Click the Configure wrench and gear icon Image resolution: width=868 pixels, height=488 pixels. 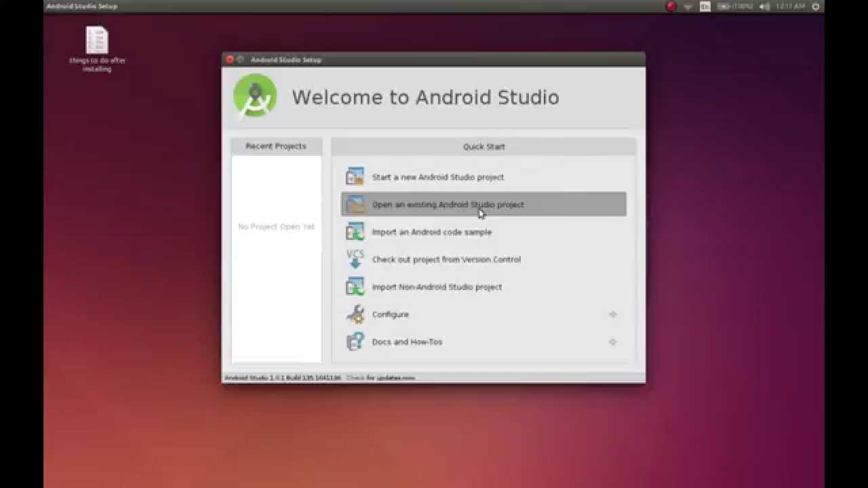(355, 314)
